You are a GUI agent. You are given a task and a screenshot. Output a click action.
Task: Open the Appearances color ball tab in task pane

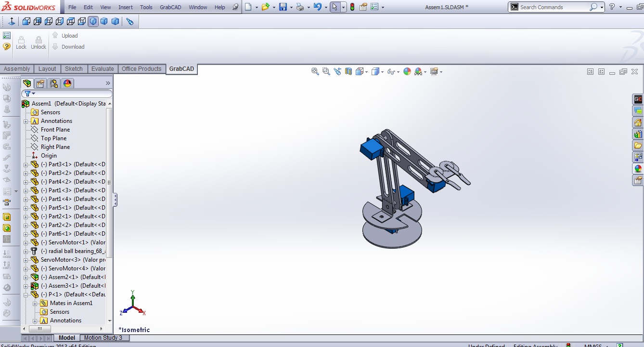(638, 169)
